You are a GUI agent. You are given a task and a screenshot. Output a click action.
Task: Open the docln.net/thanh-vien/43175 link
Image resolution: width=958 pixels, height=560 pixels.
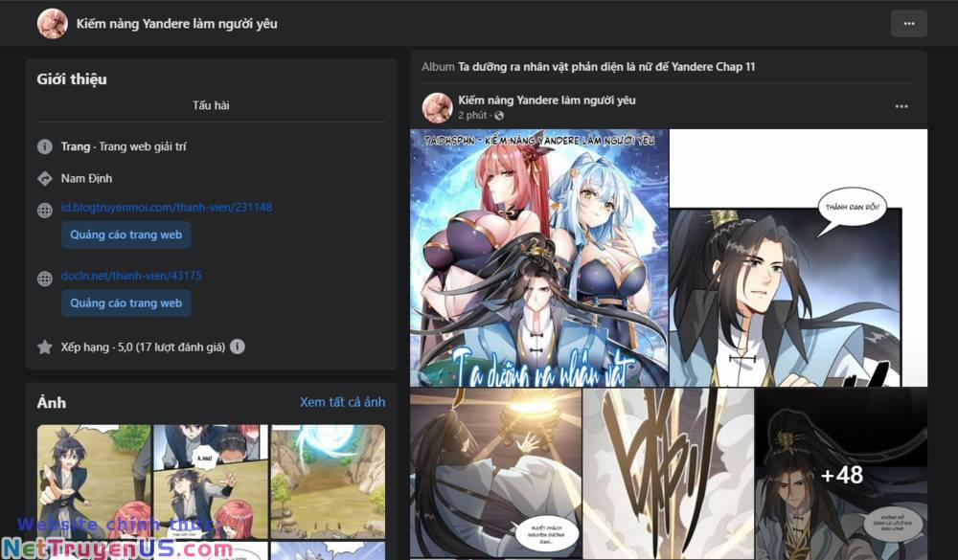pyautogui.click(x=131, y=276)
